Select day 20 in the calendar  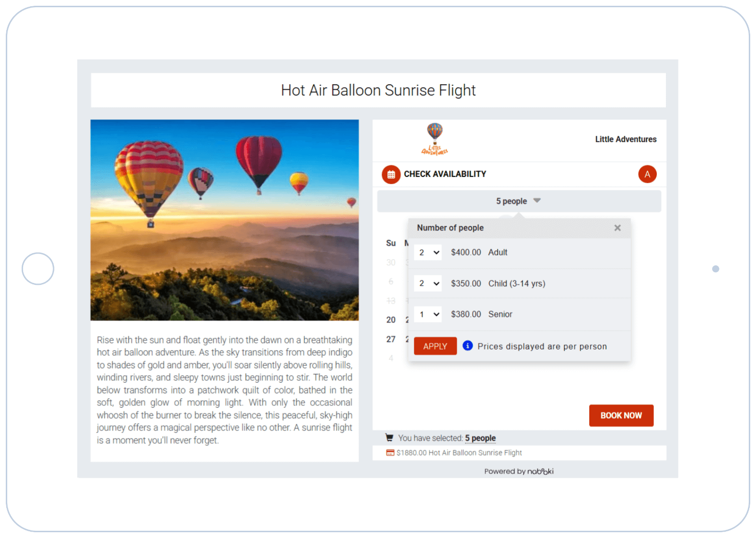click(x=391, y=320)
